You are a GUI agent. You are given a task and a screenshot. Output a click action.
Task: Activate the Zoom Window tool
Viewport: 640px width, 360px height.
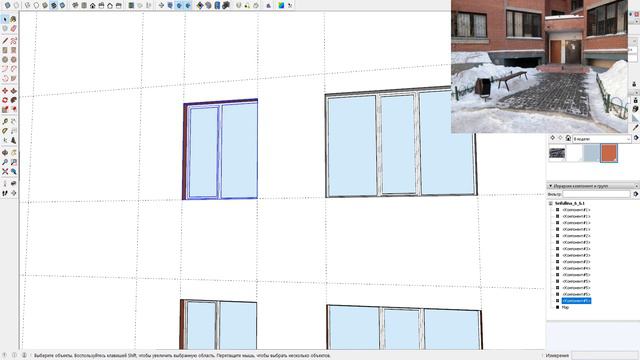13,162
